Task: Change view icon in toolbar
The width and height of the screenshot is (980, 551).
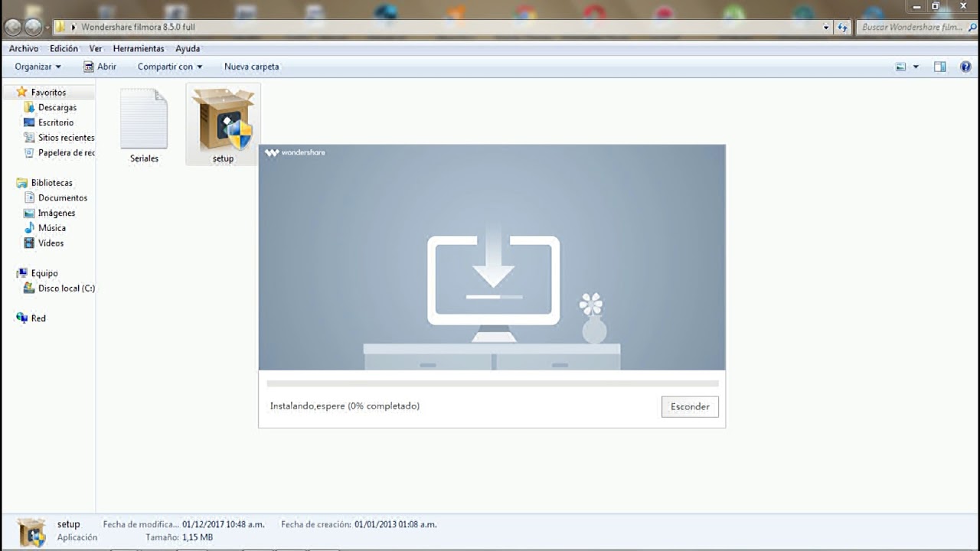Action: [x=901, y=67]
